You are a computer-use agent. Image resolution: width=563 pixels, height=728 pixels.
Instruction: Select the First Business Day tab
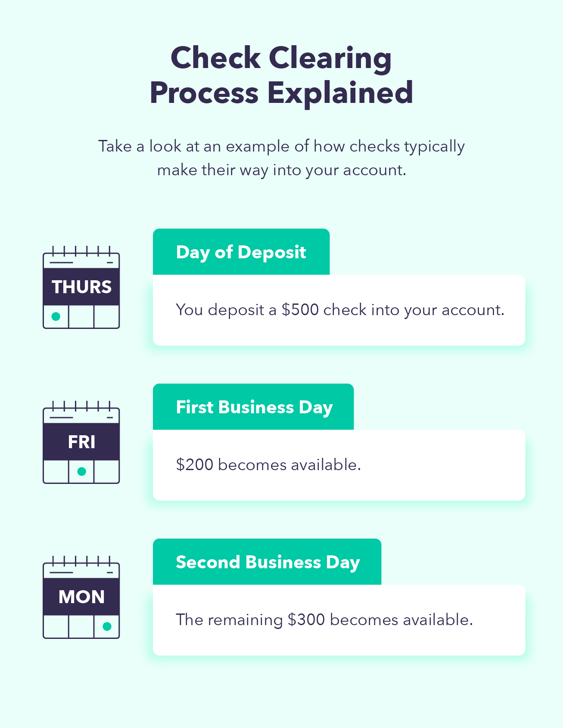(x=254, y=407)
